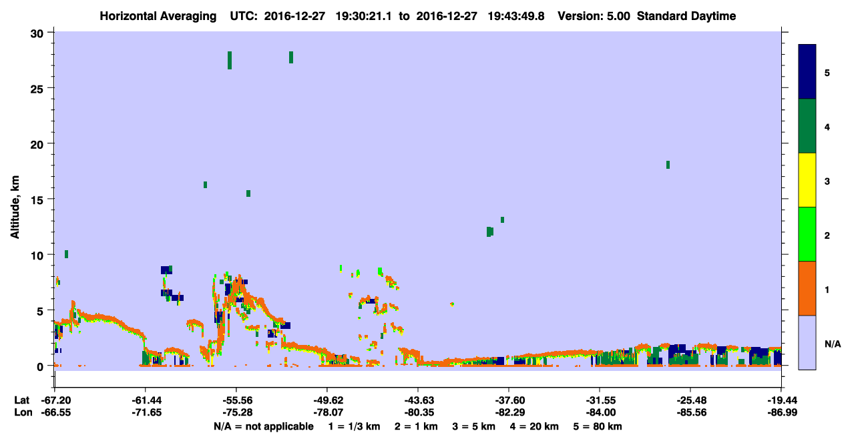Click the dark blue level 5 colorbar segment

pyautogui.click(x=807, y=72)
